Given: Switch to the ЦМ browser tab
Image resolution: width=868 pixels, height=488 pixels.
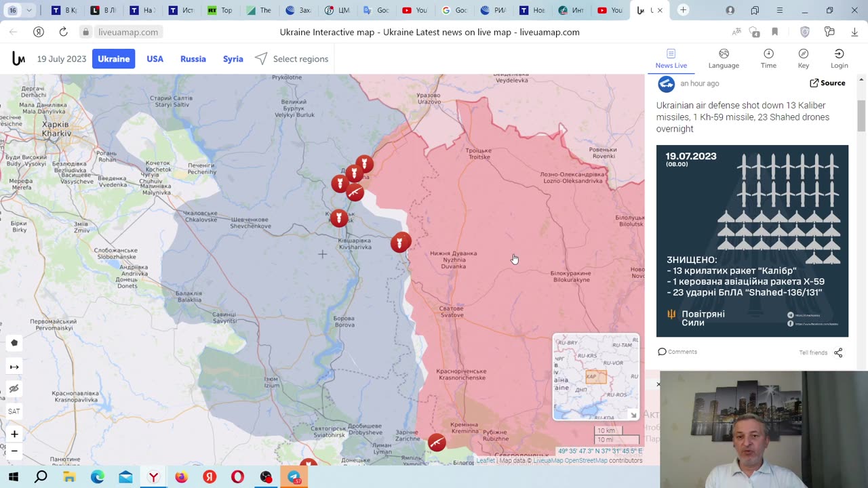Looking at the screenshot, I should pyautogui.click(x=337, y=10).
